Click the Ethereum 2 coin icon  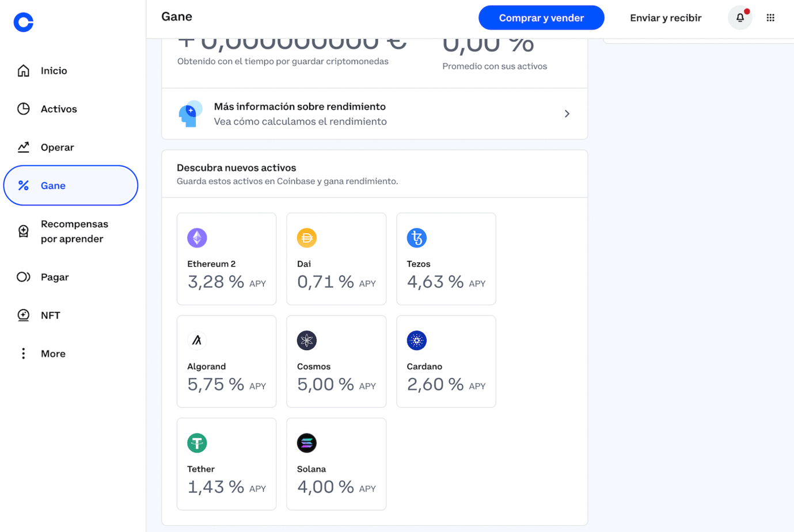click(x=197, y=238)
